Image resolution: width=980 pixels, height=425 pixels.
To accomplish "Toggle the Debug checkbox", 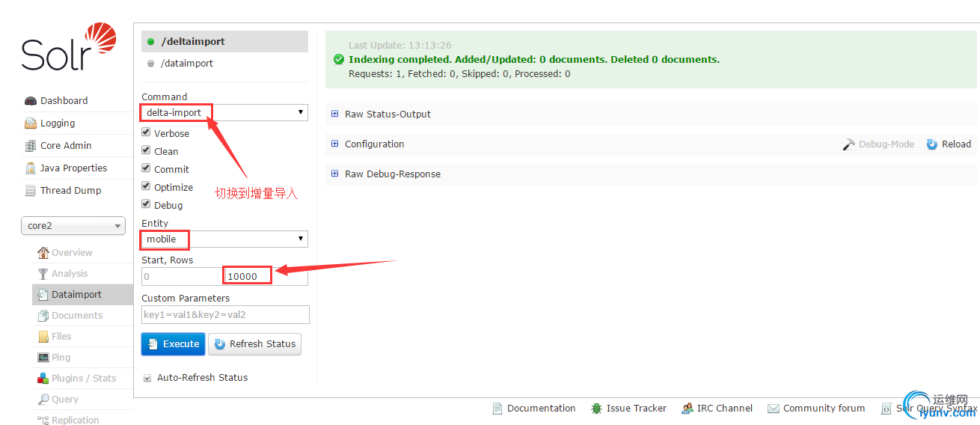I will pyautogui.click(x=147, y=204).
